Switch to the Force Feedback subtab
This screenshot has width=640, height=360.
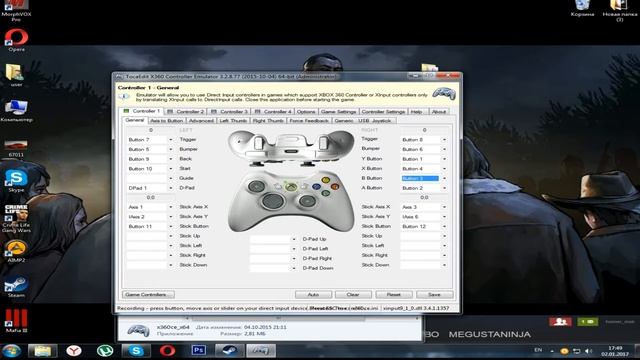309,121
